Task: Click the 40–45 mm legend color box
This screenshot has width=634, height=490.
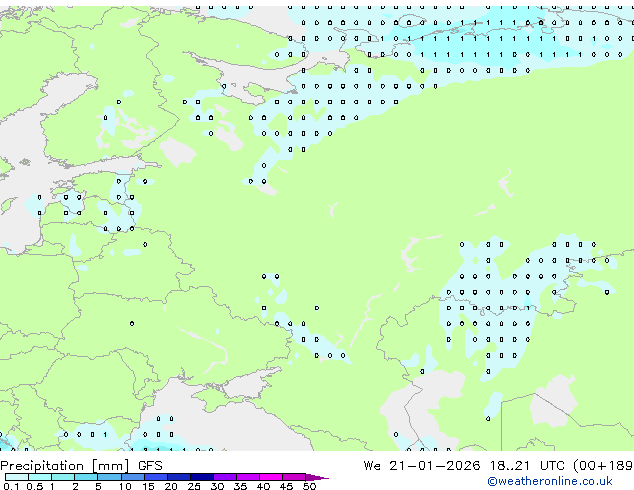Action: pyautogui.click(x=271, y=477)
